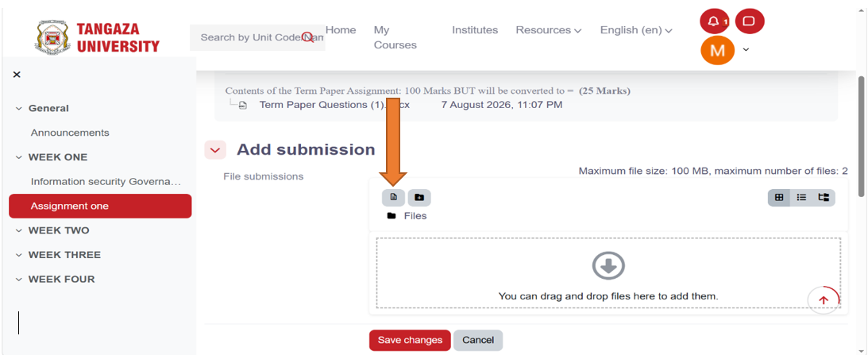
Task: Open the messages chat icon
Action: pos(750,21)
